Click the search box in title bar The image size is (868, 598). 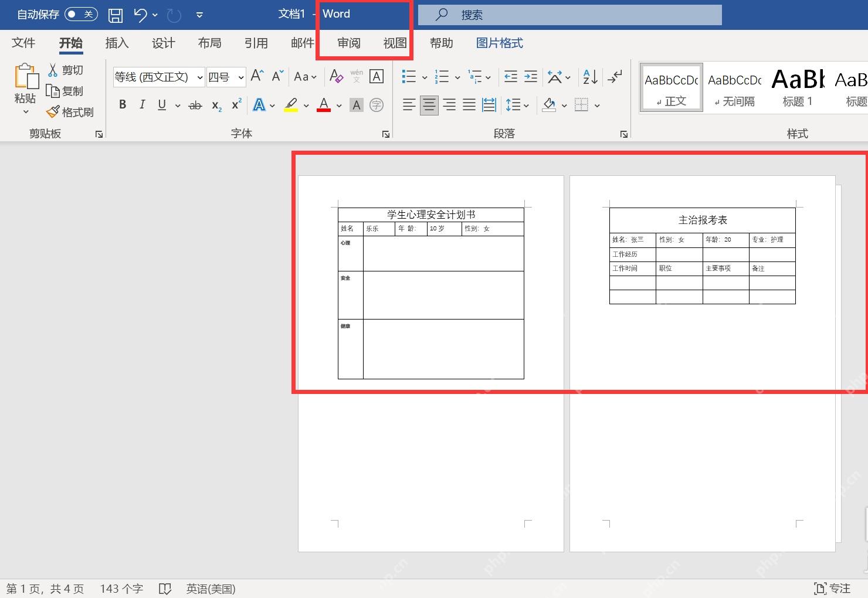pyautogui.click(x=569, y=15)
